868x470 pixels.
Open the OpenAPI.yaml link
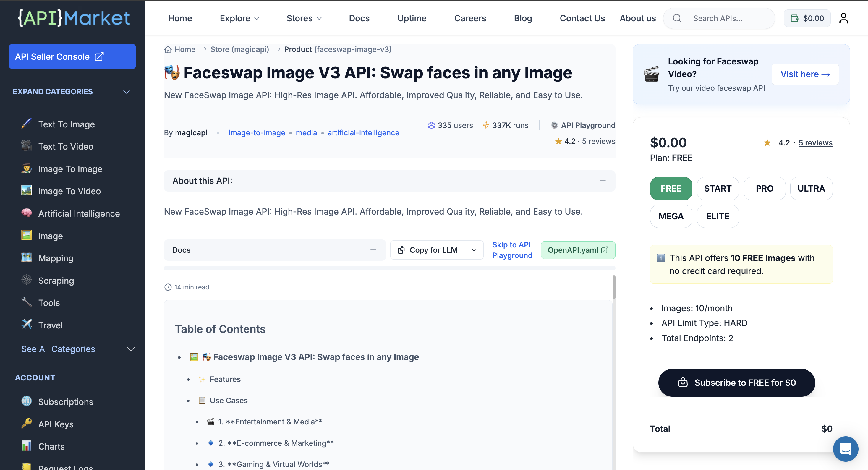pos(578,250)
